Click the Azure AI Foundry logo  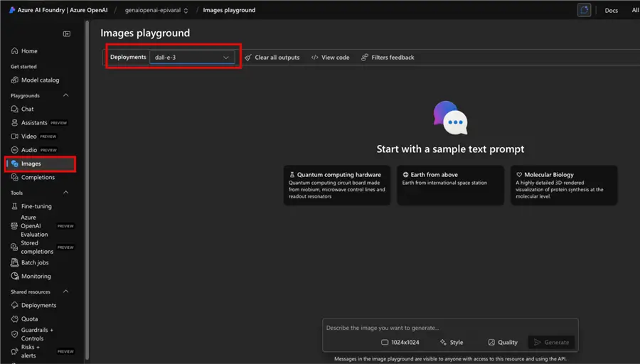pos(13,10)
